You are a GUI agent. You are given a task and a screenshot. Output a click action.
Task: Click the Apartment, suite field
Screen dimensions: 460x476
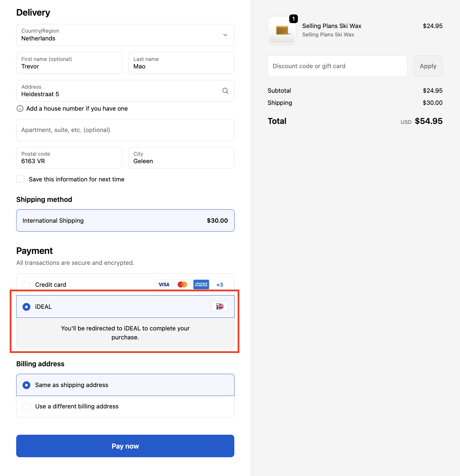tap(125, 130)
